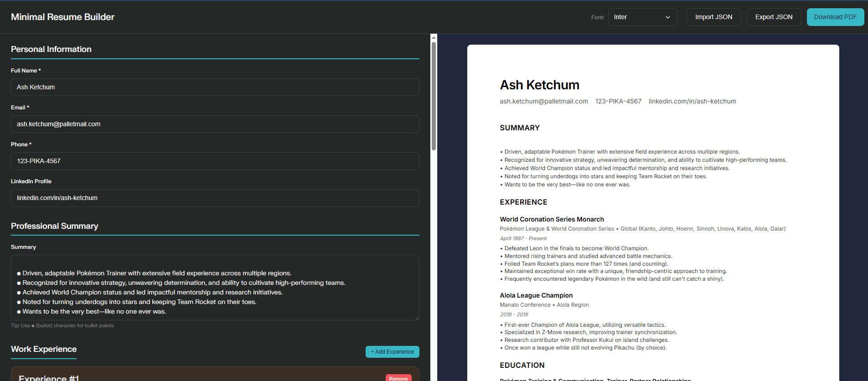Click the 'Font:' label
Image resolution: width=868 pixels, height=381 pixels.
pos(598,17)
